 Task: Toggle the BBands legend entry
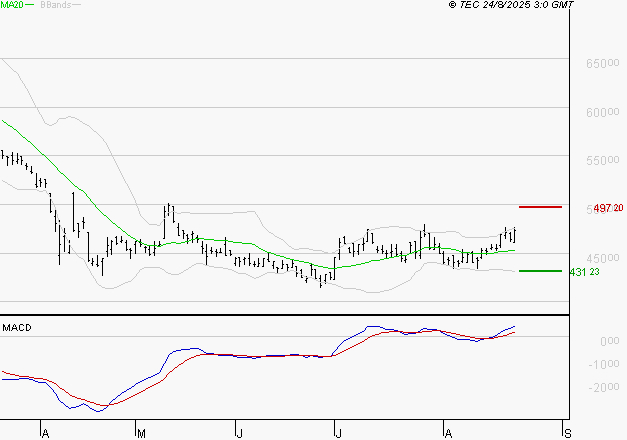pos(54,5)
